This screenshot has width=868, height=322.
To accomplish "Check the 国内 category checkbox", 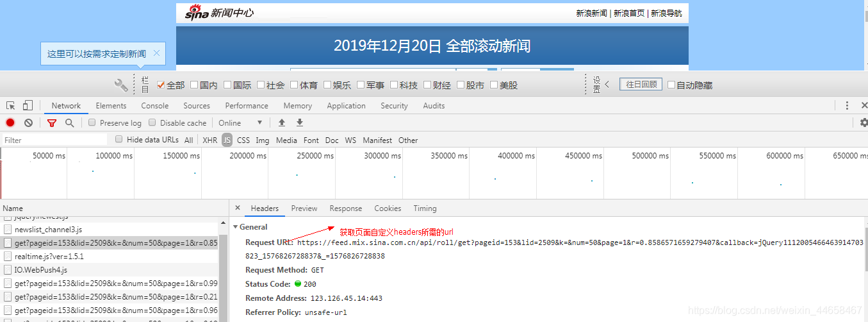I will tap(194, 85).
